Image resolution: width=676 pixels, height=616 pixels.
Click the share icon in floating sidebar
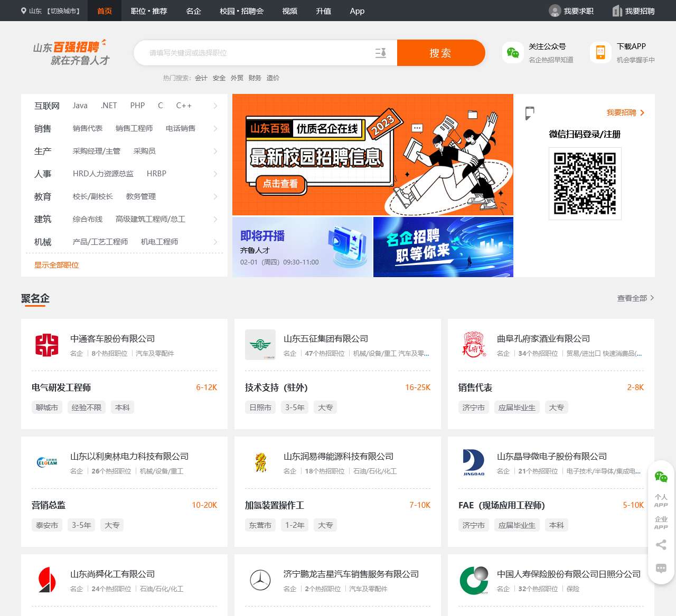click(661, 545)
